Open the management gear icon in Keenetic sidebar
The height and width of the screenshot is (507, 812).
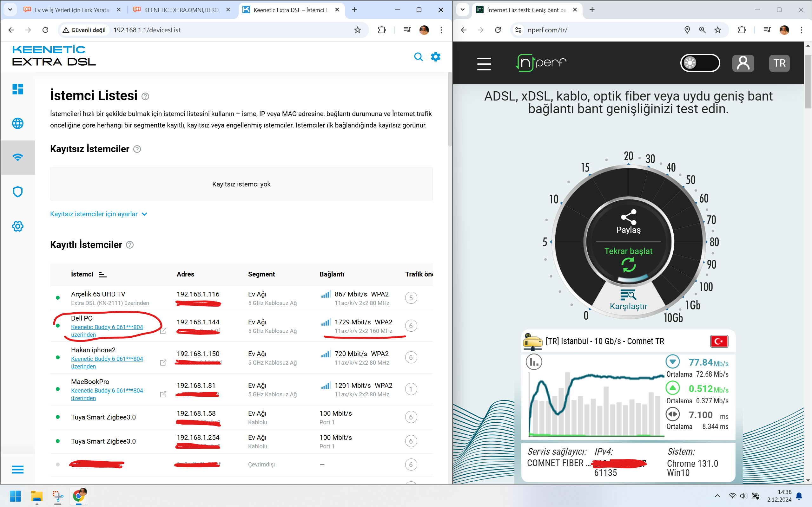tap(18, 226)
